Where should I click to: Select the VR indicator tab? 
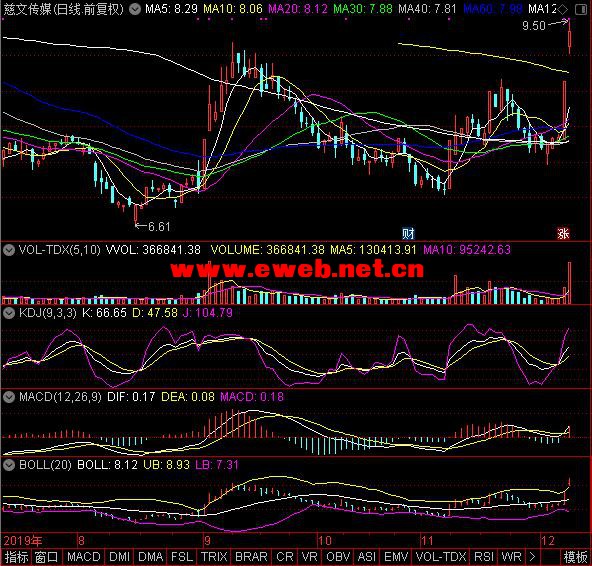309,557
